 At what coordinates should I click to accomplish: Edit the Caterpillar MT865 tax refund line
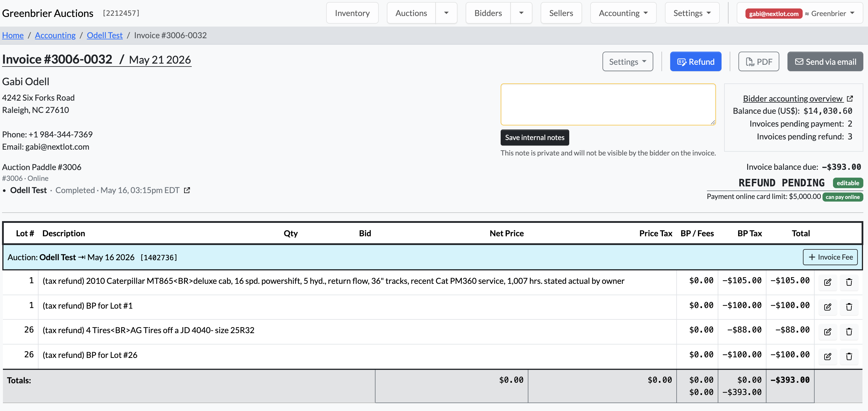coord(827,282)
